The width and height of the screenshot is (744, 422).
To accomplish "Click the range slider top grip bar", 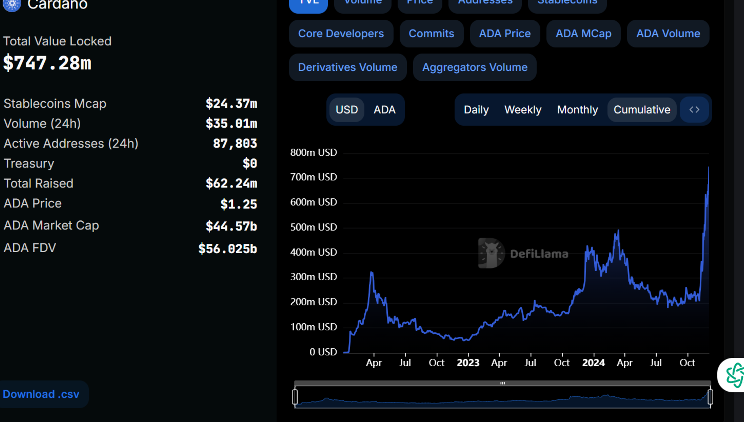I will [502, 383].
